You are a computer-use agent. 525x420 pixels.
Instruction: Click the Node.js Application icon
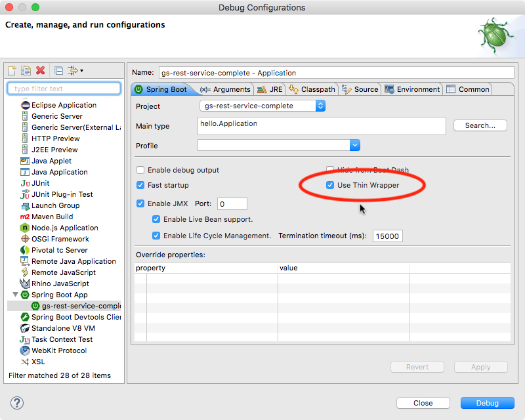click(25, 228)
